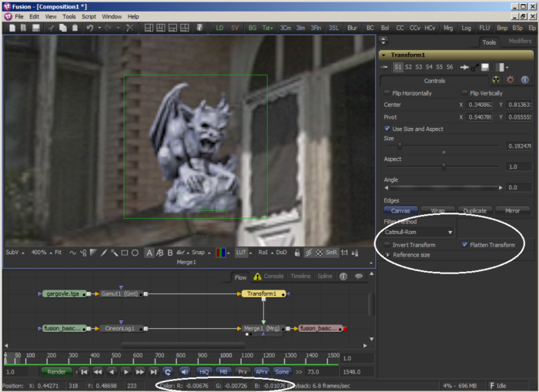
Task: Add a Merge tool with Mrg button
Action: (448, 28)
